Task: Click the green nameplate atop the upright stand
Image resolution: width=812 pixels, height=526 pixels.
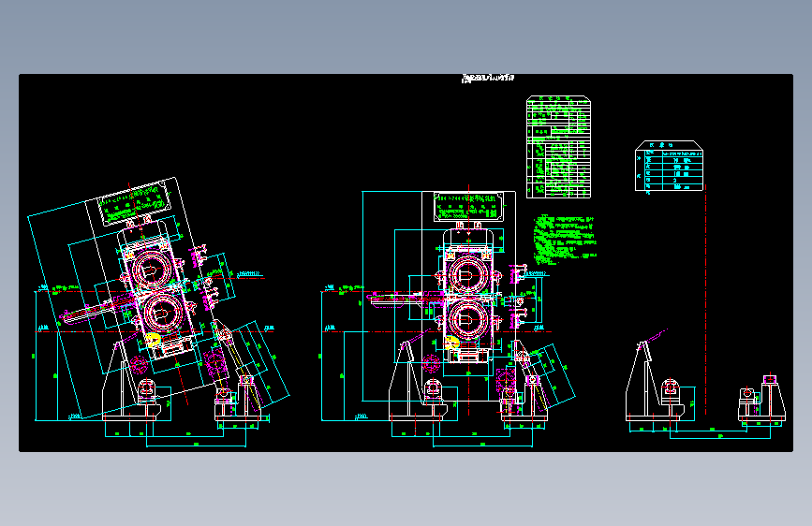Action: tap(468, 207)
